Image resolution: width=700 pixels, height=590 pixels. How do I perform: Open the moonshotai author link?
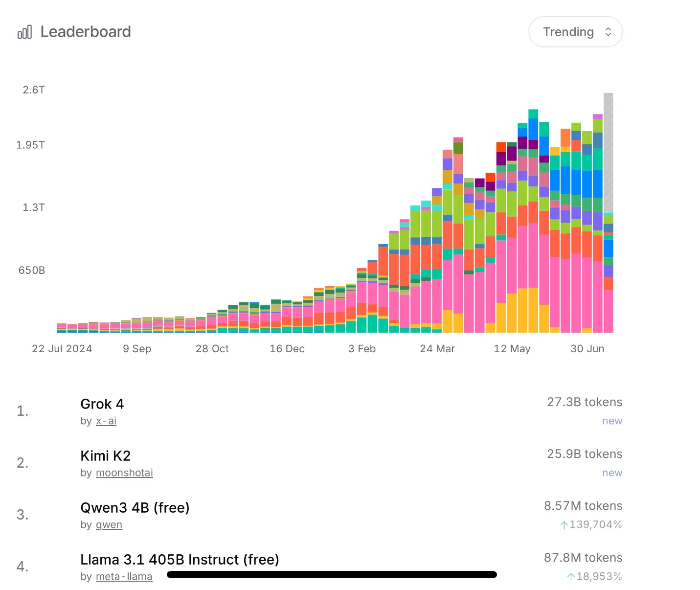click(124, 473)
